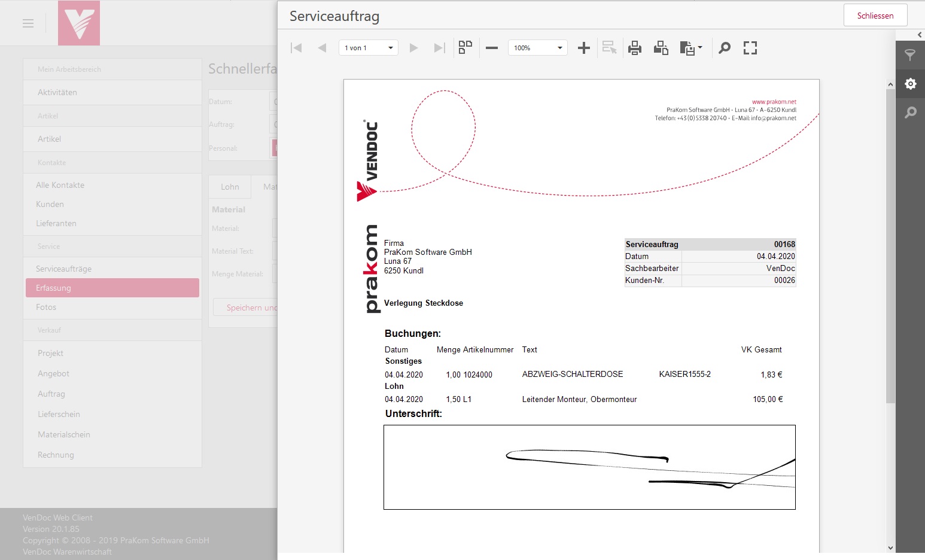The height and width of the screenshot is (560, 925).
Task: Close the report with Schliessen button
Action: coord(875,16)
